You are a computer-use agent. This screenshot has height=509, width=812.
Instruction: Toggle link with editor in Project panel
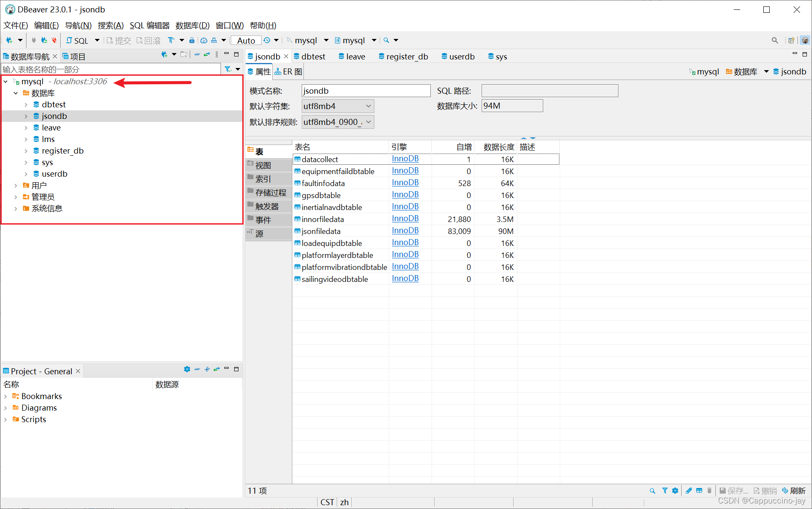pos(217,369)
